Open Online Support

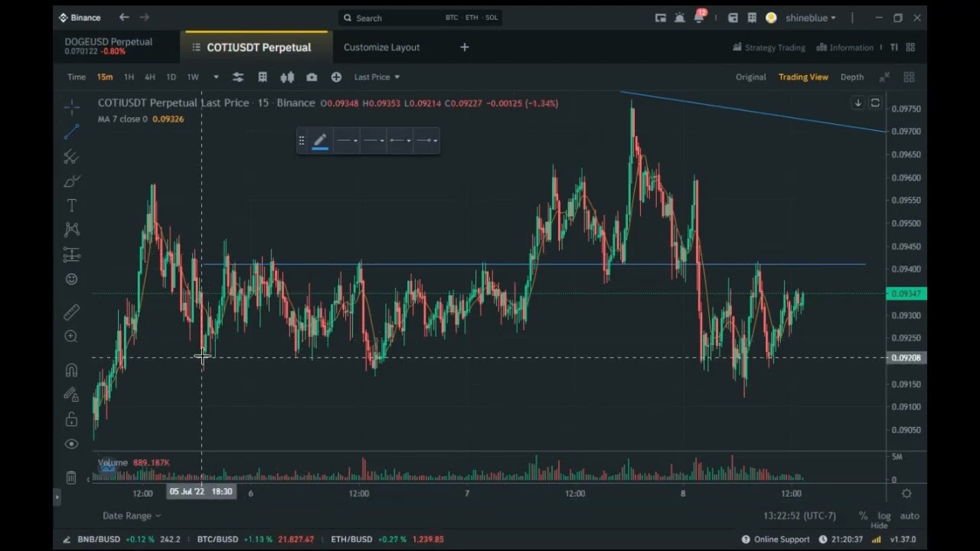click(775, 539)
